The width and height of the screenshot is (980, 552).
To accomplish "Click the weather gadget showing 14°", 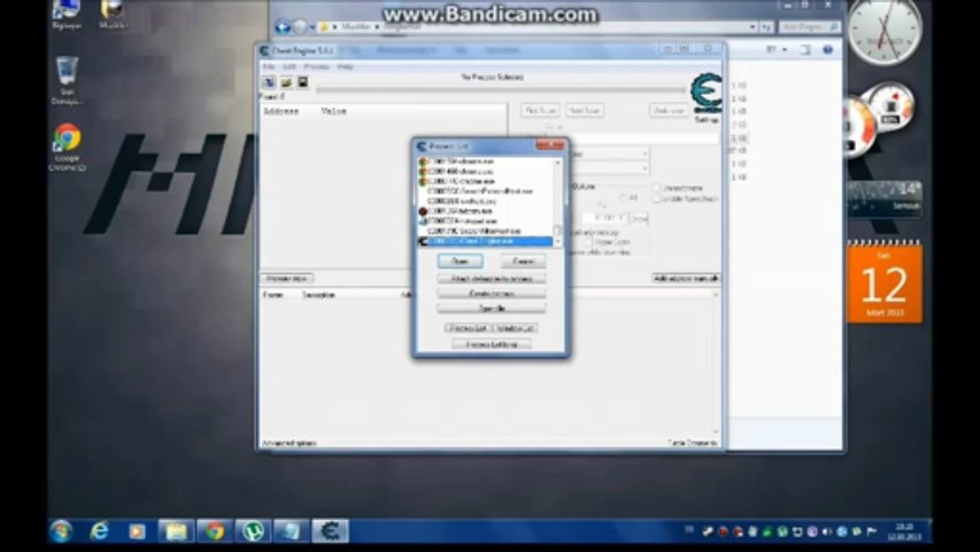I will [885, 199].
